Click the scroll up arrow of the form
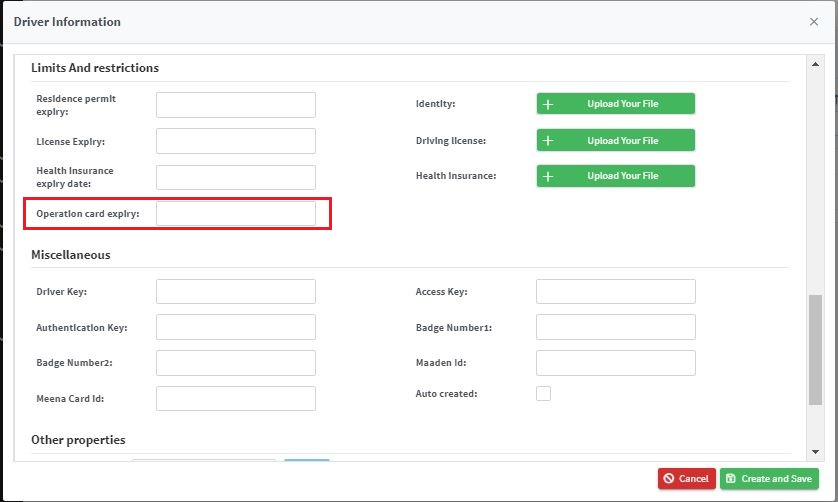Viewport: 838px width, 502px height. [x=815, y=64]
